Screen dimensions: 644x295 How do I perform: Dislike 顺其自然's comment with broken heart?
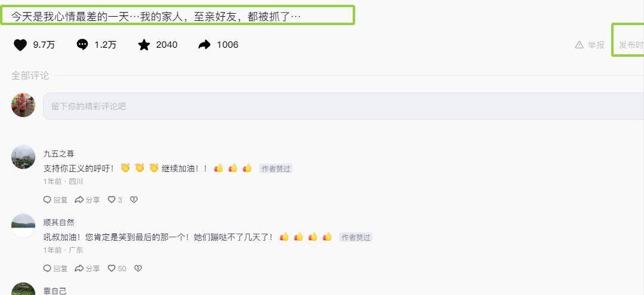point(138,268)
